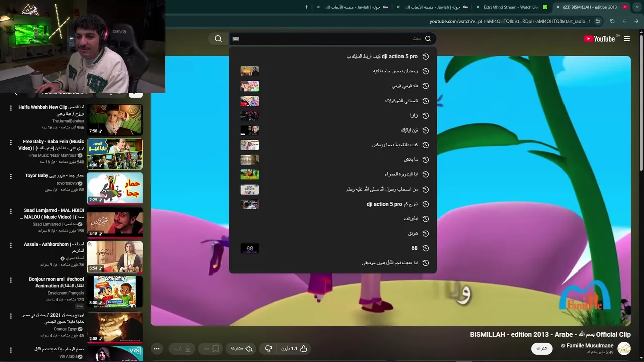Open options menu for اورنج رمضان 2021 video
The height and width of the screenshot is (362, 644).
pos(11,316)
